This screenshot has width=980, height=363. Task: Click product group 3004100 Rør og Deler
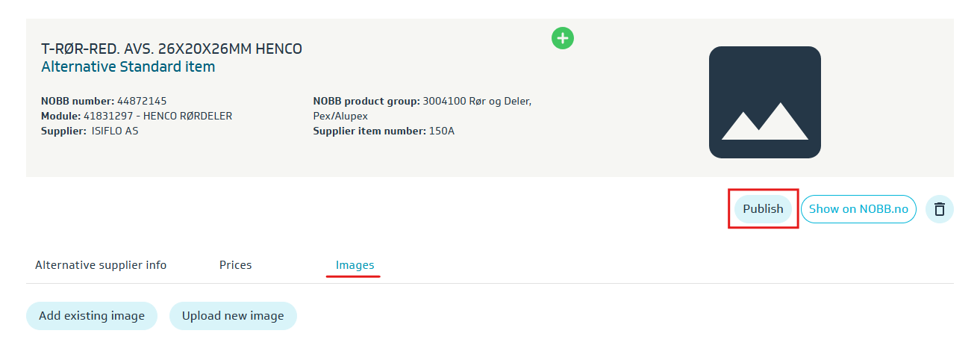pos(476,101)
